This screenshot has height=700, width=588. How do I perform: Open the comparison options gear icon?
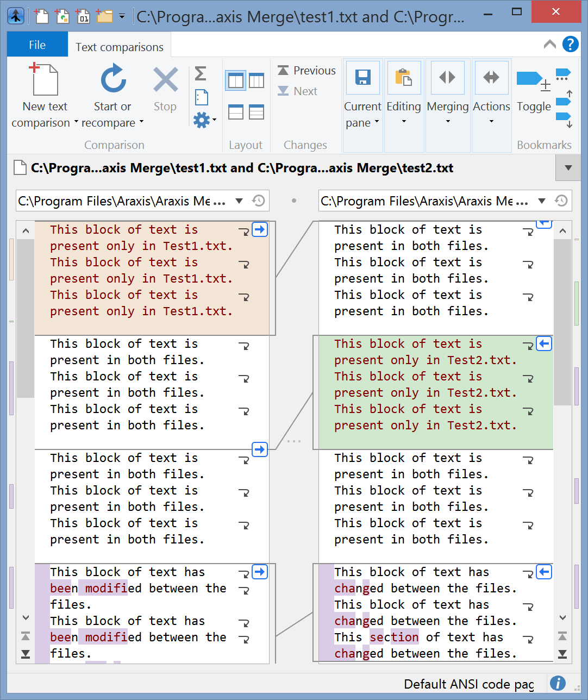tap(201, 120)
